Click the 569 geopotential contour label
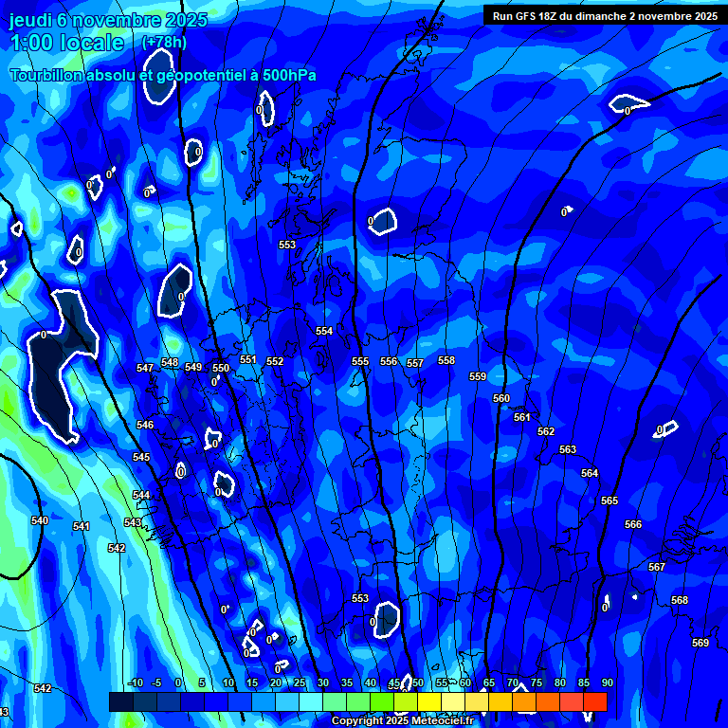This screenshot has height=728, width=728. pos(701,643)
